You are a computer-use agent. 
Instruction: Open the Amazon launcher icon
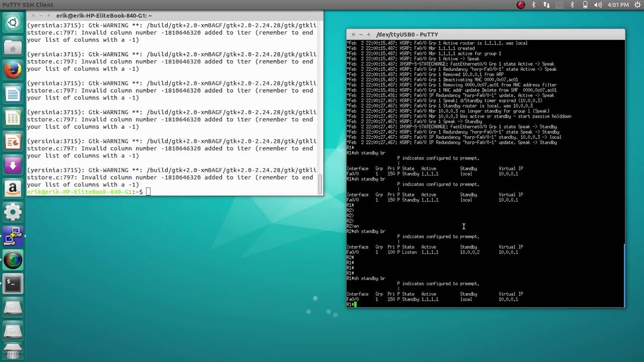pos(13,189)
